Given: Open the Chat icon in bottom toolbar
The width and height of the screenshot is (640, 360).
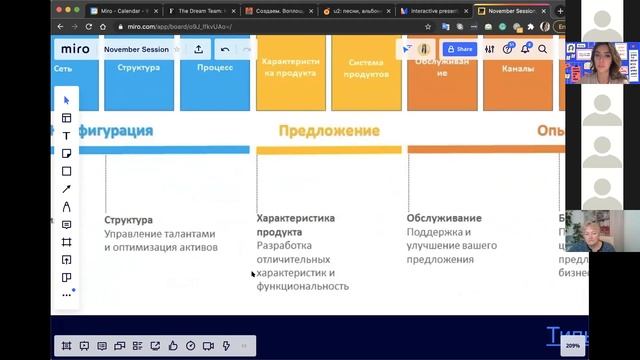Looking at the screenshot, I should (x=120, y=346).
